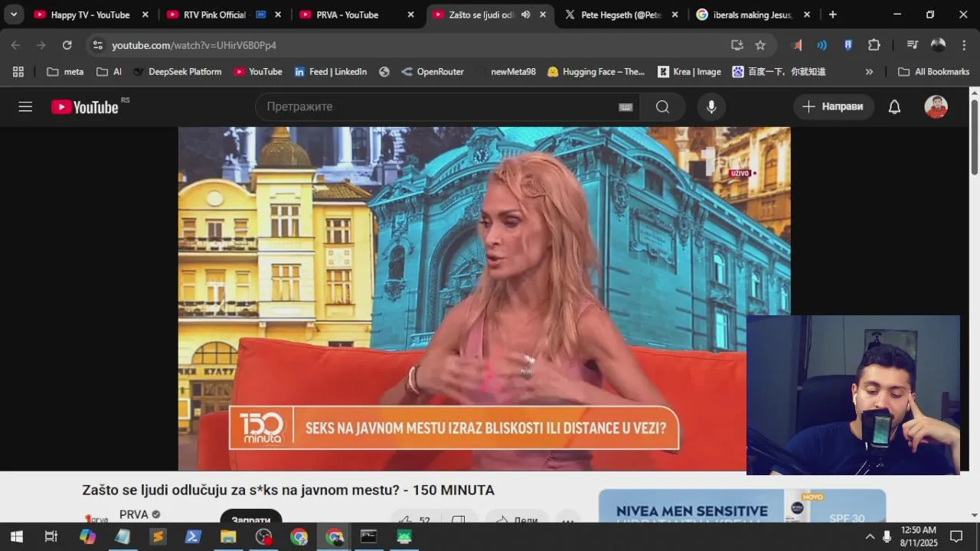Open the Hugging Face bookmark
This screenshot has height=551, width=980.
[596, 71]
